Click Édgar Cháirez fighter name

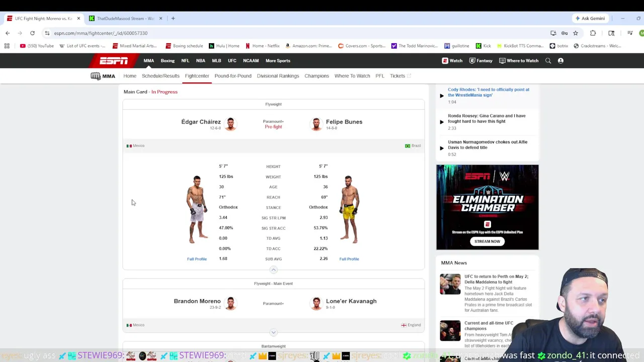[x=201, y=122]
